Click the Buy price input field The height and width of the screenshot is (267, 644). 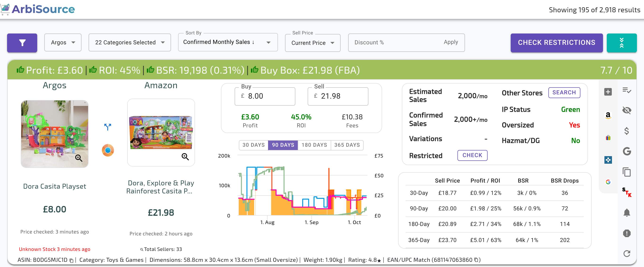(265, 96)
